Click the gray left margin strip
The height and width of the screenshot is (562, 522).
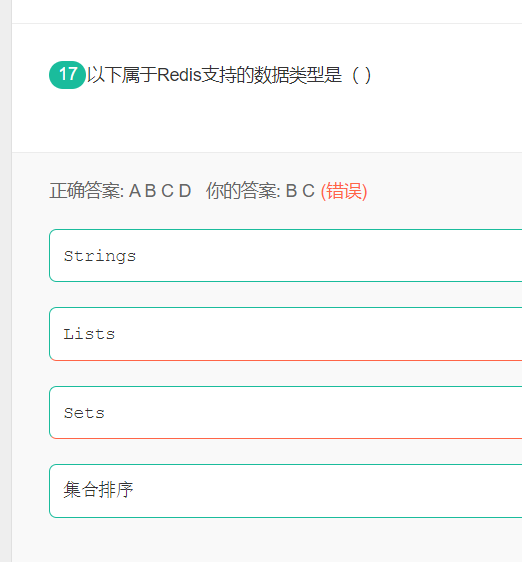[x=5, y=281]
